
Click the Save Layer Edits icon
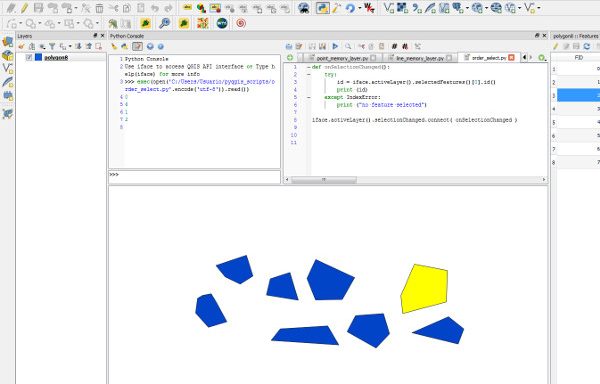click(39, 8)
